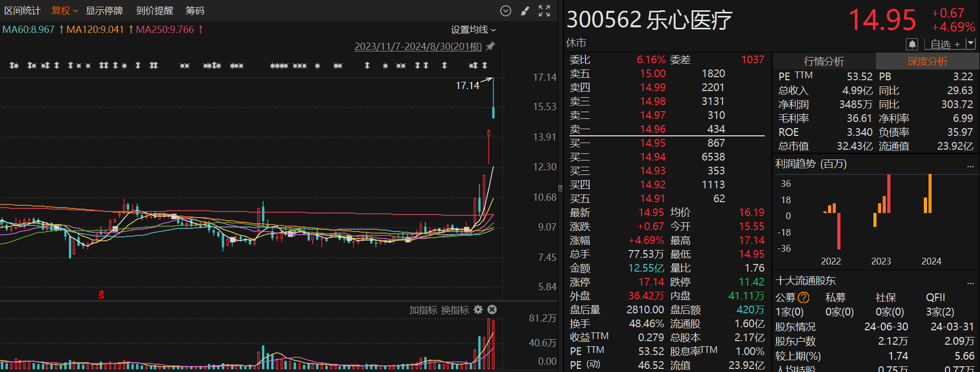
Task: Click the 换指标 button
Action: (x=455, y=310)
